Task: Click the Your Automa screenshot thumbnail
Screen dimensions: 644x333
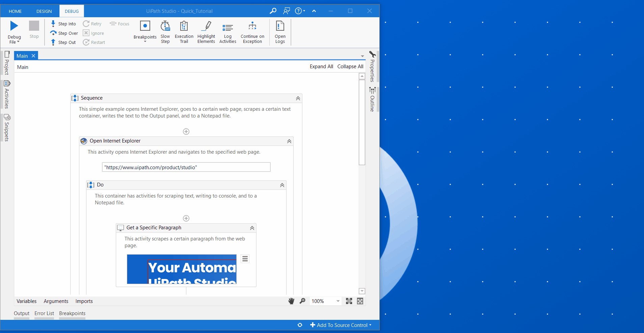Action: coord(182,269)
